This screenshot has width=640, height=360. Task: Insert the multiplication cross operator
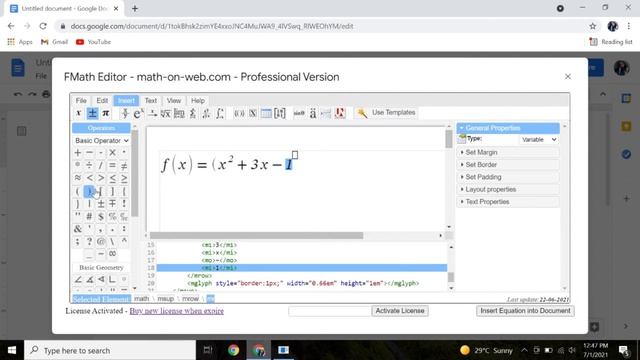coord(112,153)
